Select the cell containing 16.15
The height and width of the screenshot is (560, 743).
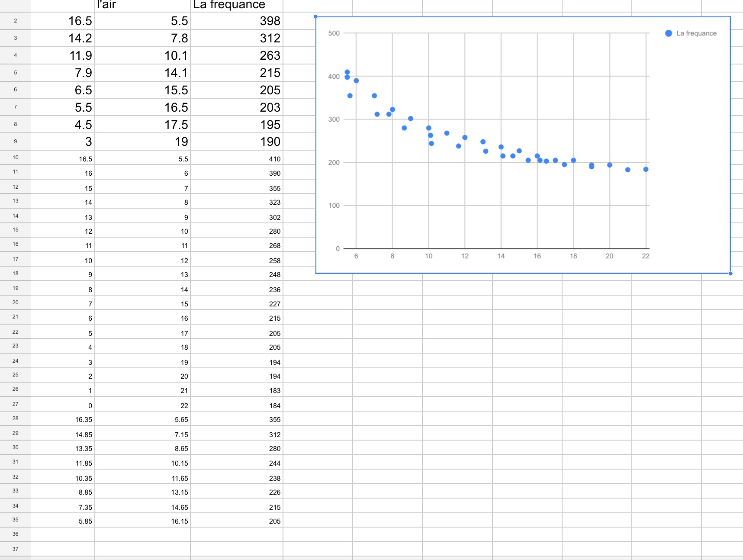(x=142, y=521)
